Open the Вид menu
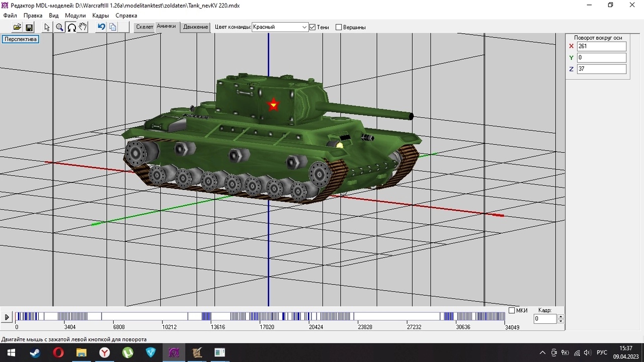The width and height of the screenshot is (644, 362). coord(54,16)
